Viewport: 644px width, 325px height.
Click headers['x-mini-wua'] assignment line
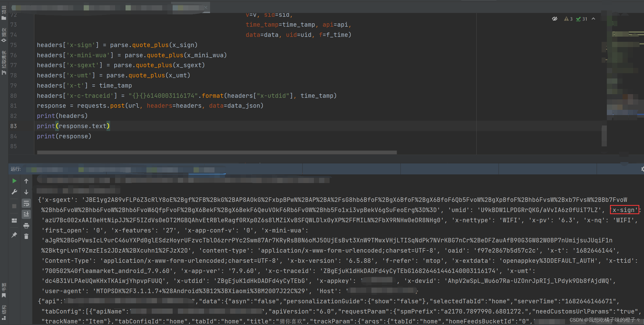tap(132, 55)
